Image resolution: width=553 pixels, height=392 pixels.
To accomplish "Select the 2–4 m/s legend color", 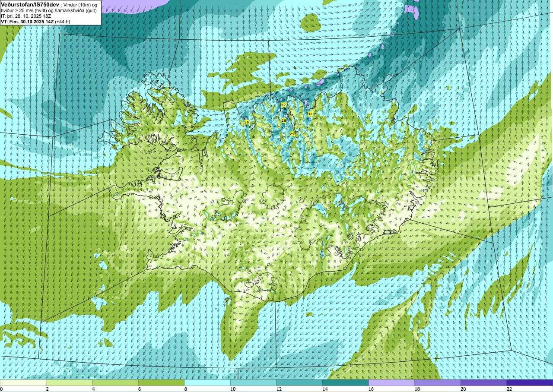I will 69,383.
